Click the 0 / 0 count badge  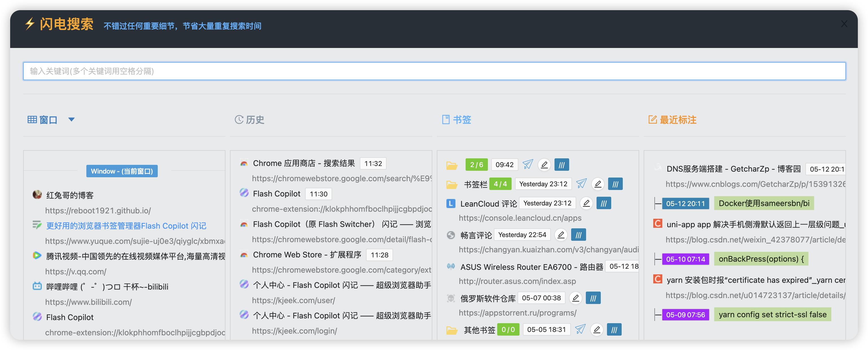click(508, 329)
